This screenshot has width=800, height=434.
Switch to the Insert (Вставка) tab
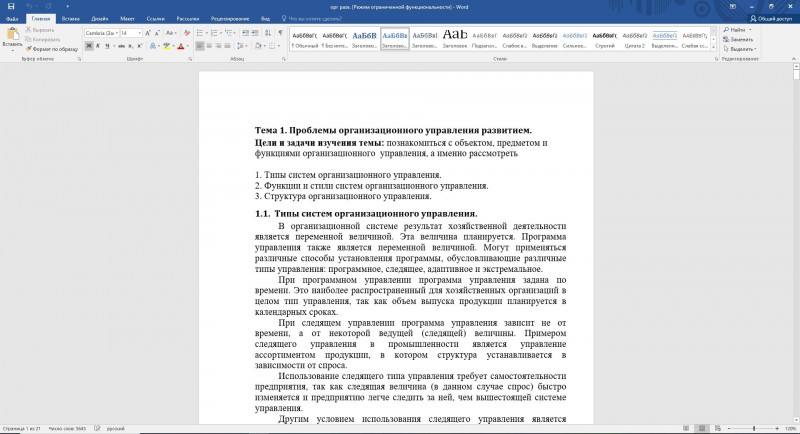70,19
